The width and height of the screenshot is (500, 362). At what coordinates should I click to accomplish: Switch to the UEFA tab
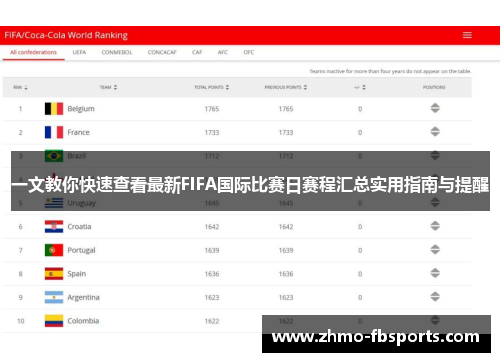tap(79, 52)
